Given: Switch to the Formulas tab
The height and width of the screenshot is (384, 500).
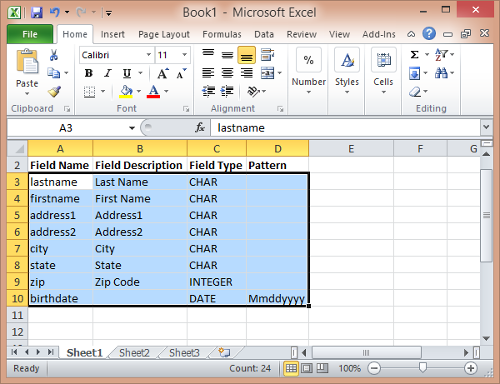Looking at the screenshot, I should (222, 34).
